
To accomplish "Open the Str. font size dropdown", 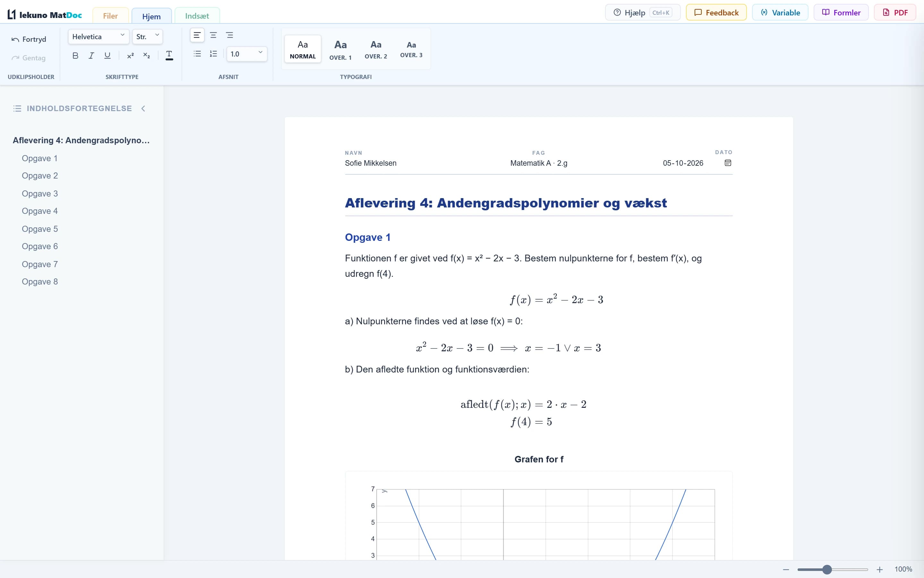I will pyautogui.click(x=147, y=37).
